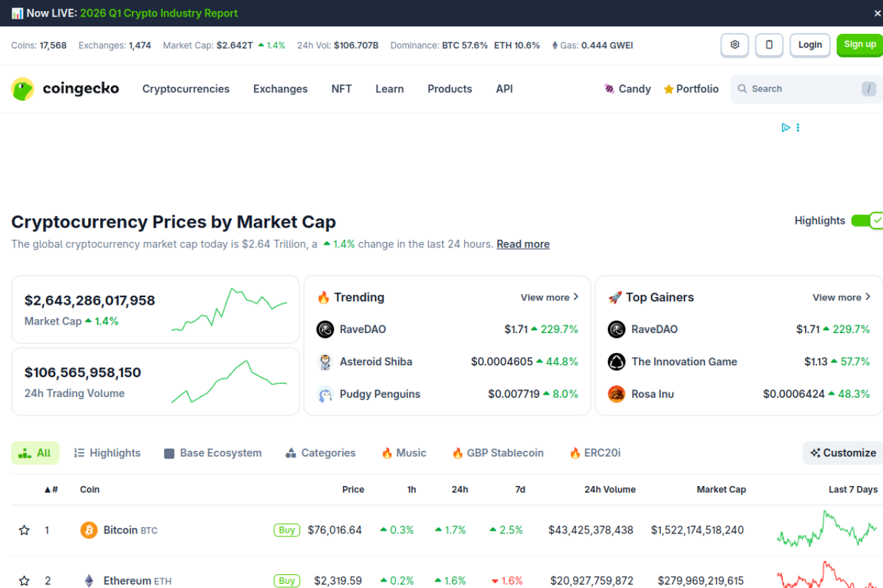883x588 pixels.
Task: Click the RaveDAO icon in Trending
Action: tap(325, 330)
